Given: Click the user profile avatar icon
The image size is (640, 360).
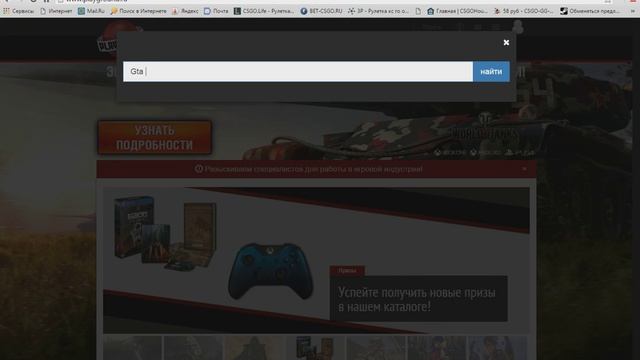Looking at the screenshot, I should click(518, 27).
